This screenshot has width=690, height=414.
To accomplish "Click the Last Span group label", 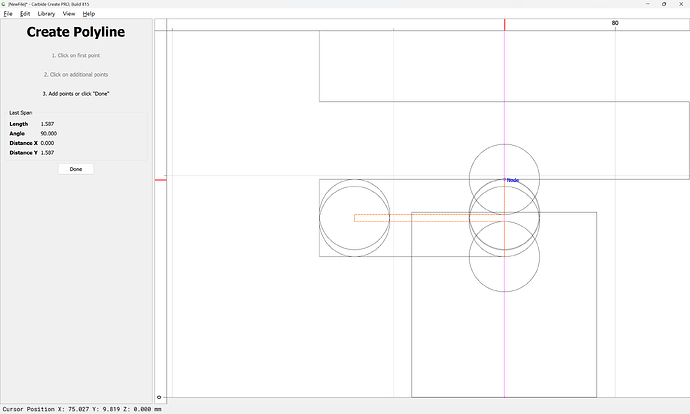I will [x=21, y=113].
